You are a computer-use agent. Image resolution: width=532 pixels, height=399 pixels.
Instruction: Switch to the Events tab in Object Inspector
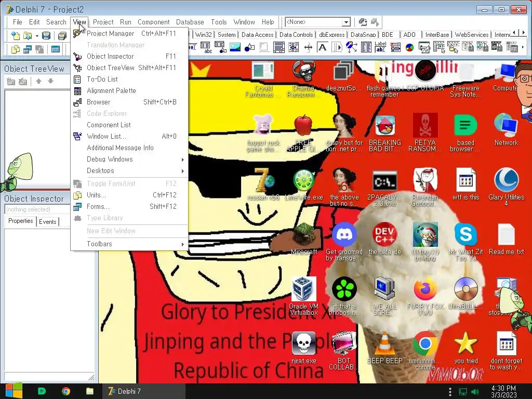47,221
